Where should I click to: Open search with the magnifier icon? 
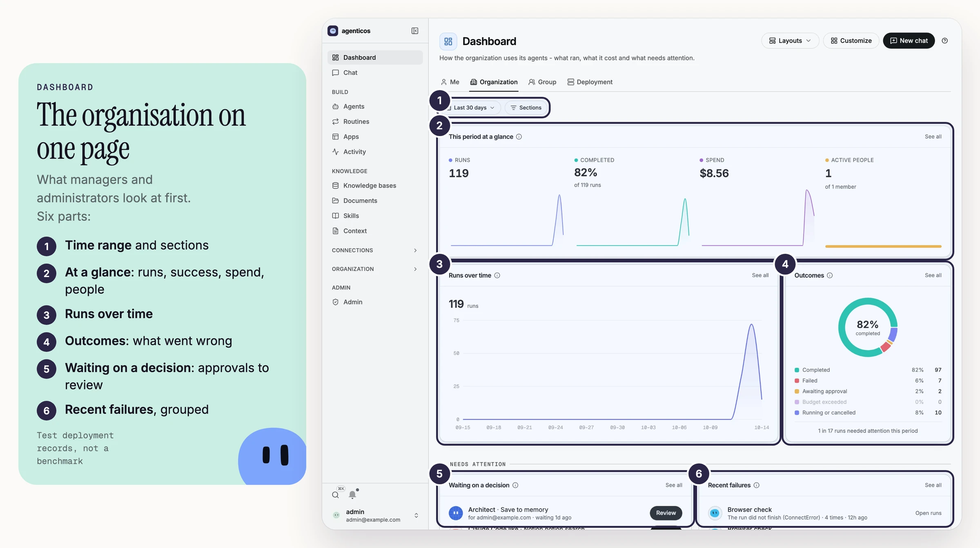coord(335,494)
